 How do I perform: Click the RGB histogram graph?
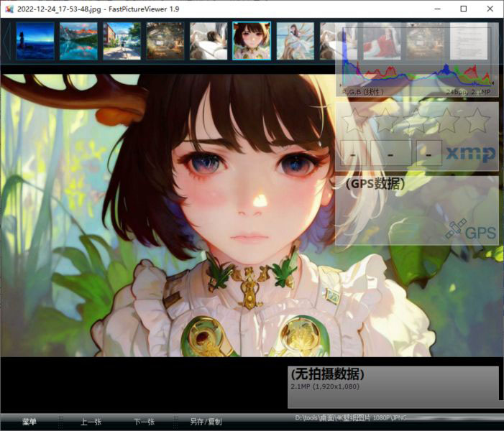(x=416, y=57)
